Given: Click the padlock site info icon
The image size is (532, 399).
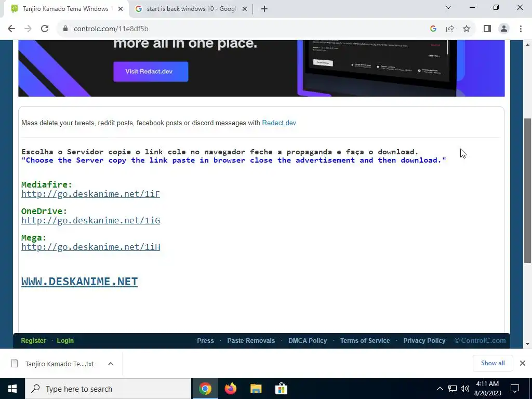Looking at the screenshot, I should [65, 29].
